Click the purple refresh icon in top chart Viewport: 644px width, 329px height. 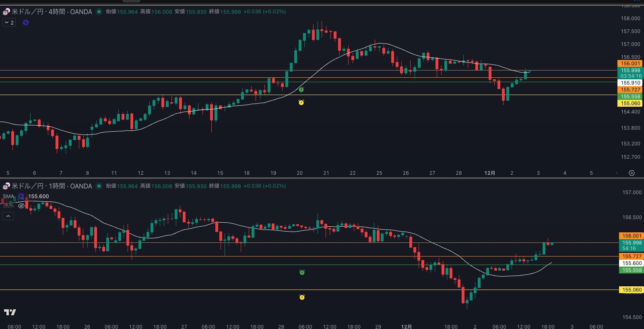(26, 23)
